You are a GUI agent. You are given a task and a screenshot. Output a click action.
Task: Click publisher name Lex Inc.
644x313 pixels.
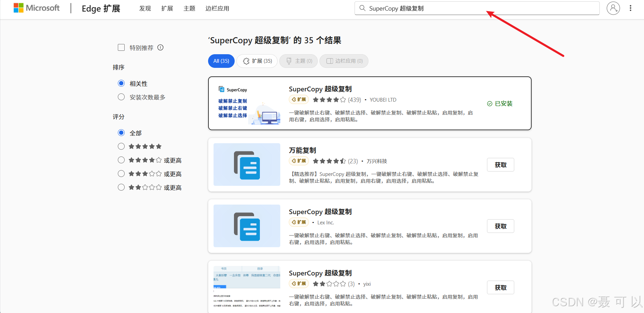coord(326,222)
